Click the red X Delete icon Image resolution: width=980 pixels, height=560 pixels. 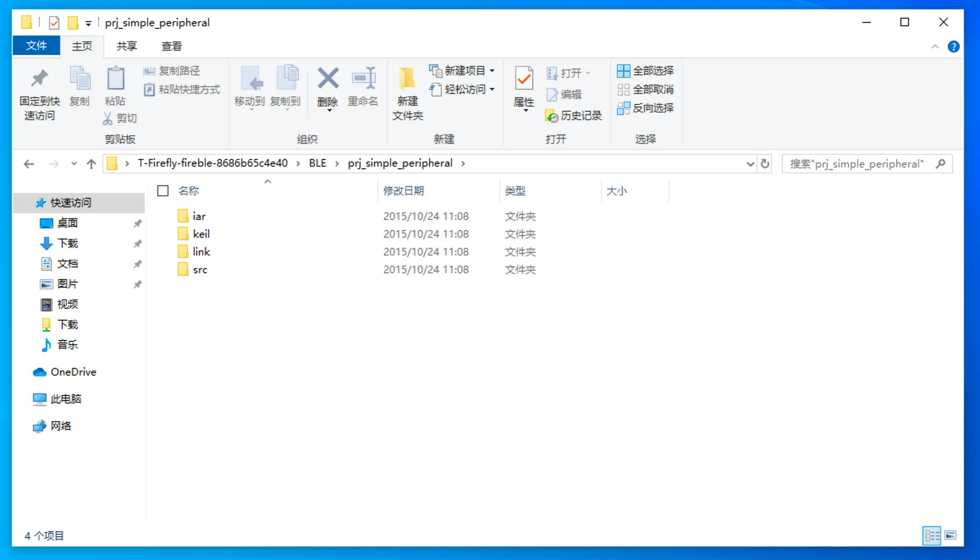pyautogui.click(x=328, y=79)
